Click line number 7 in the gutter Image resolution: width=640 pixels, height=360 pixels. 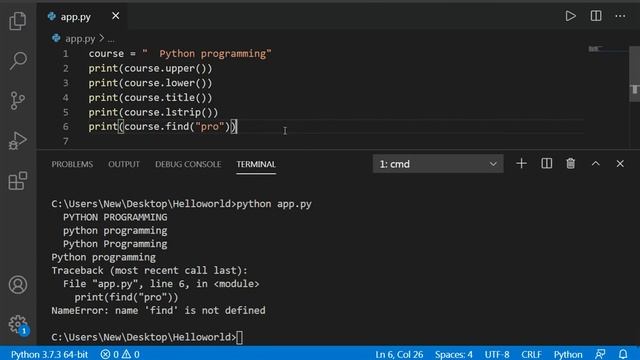click(x=65, y=141)
